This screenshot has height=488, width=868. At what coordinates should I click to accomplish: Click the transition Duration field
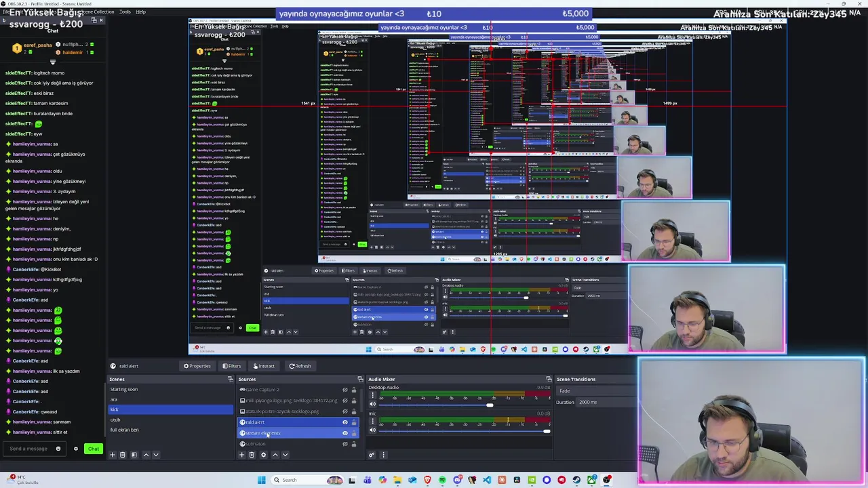coord(606,402)
